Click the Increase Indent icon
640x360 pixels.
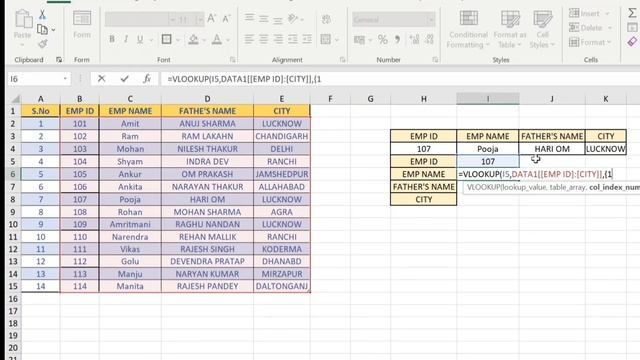[x=307, y=40]
